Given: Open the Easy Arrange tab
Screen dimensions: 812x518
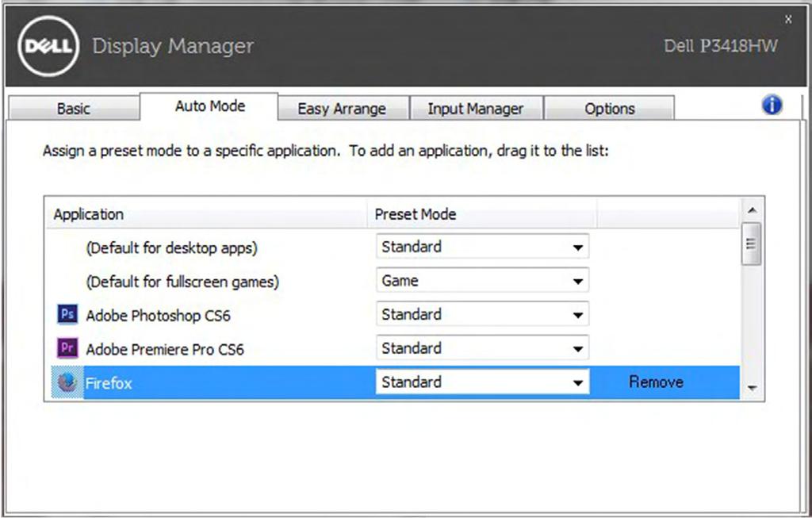Looking at the screenshot, I should point(342,109).
